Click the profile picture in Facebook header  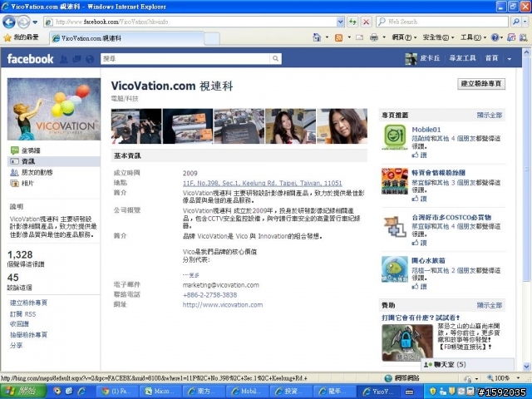(x=411, y=59)
